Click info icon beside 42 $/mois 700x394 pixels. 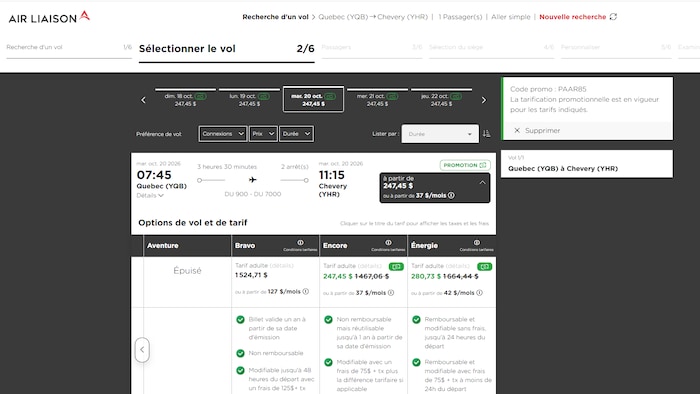(x=479, y=293)
